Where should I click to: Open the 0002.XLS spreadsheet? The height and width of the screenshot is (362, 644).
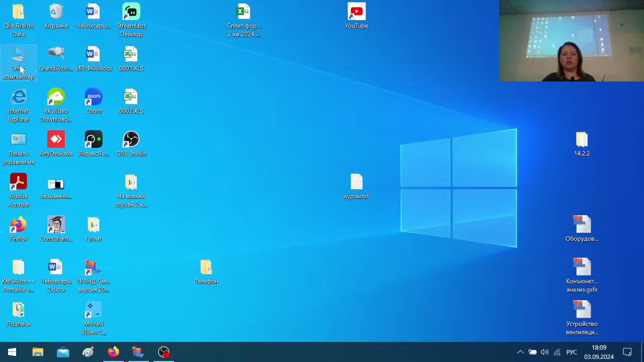point(131,102)
